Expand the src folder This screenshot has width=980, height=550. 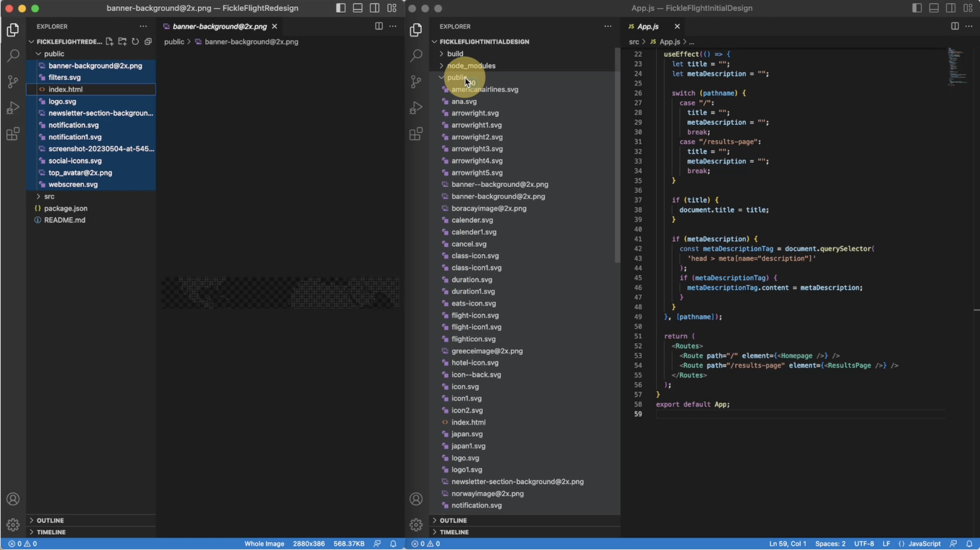(x=49, y=197)
